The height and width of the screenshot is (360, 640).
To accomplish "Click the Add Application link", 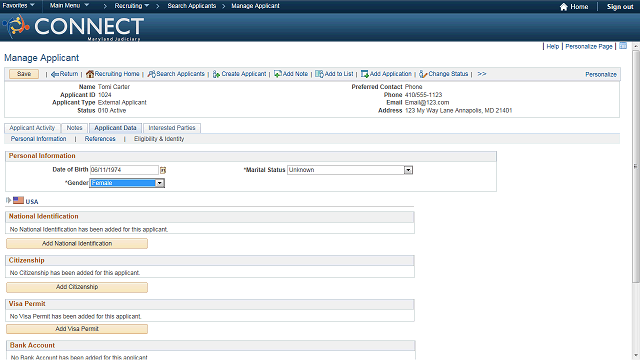I will click(391, 74).
